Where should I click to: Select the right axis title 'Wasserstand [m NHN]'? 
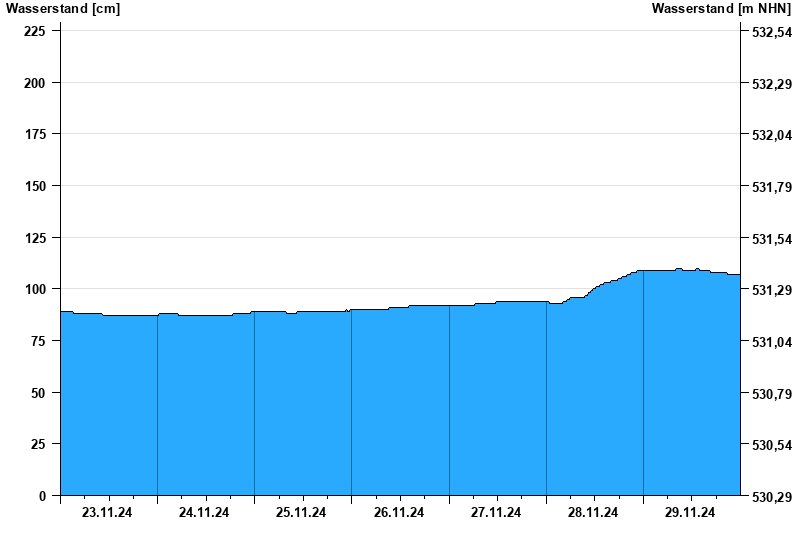[721, 8]
